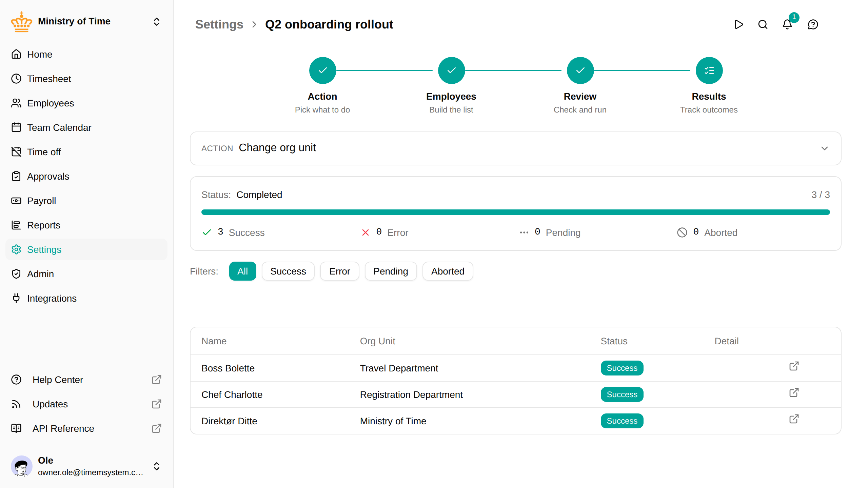
Task: Expand the Change org unit action panel
Action: pyautogui.click(x=824, y=148)
